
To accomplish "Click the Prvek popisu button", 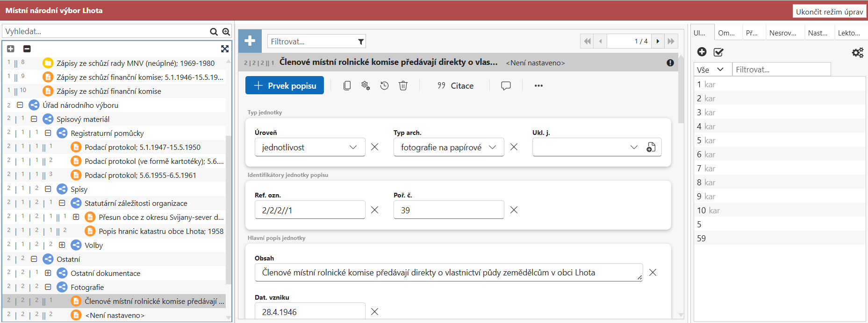I will [x=284, y=85].
